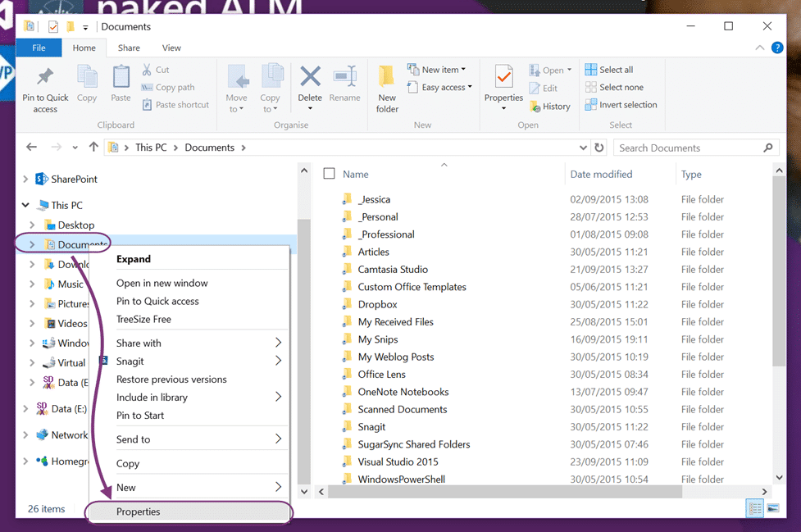
Task: Expand the SharePoint tree node
Action: pyautogui.click(x=25, y=180)
